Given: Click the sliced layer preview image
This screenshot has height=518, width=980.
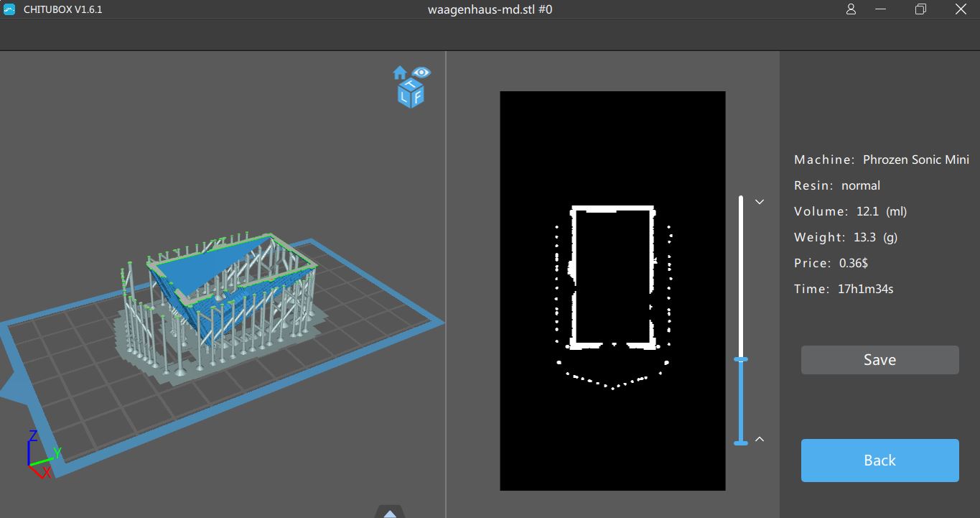Looking at the screenshot, I should click(x=612, y=290).
